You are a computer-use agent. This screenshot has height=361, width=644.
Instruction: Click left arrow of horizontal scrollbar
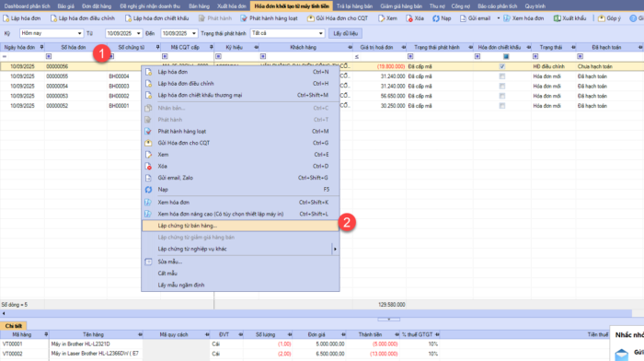[4, 313]
